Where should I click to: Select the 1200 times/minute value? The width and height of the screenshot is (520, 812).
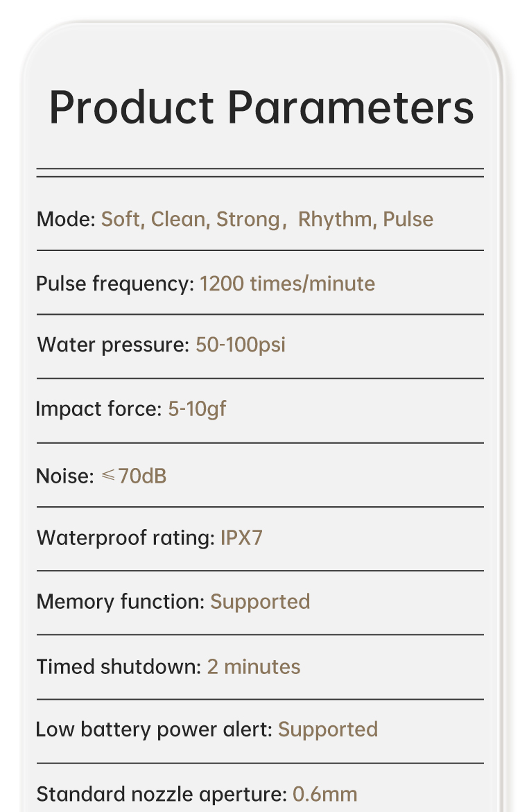tap(287, 284)
